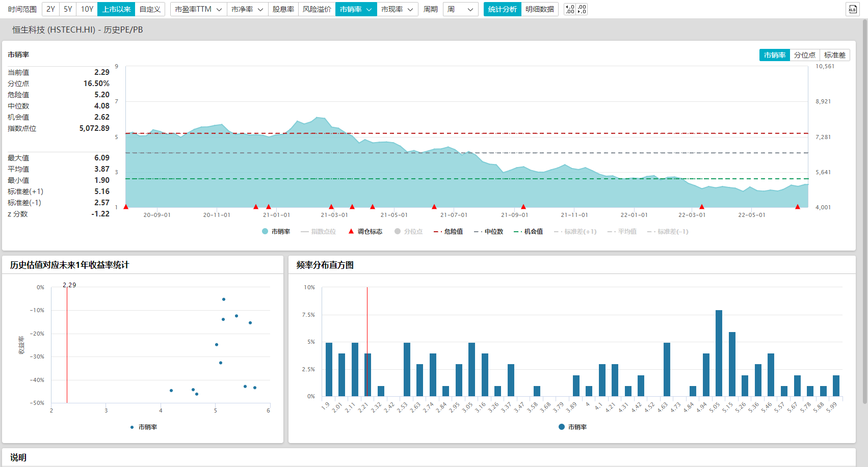Viewport: 868px width, 467px height.
Task: Toggle 标准差(+1) legend line
Action: (575, 231)
